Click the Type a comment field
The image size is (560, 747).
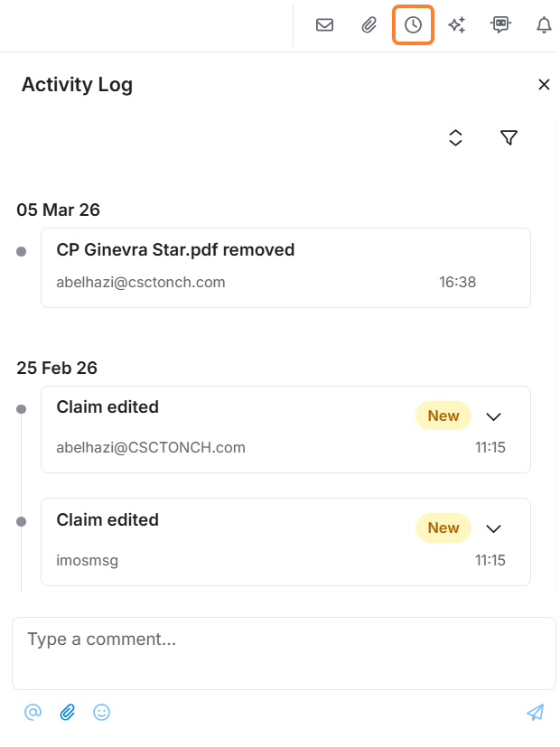(x=284, y=652)
